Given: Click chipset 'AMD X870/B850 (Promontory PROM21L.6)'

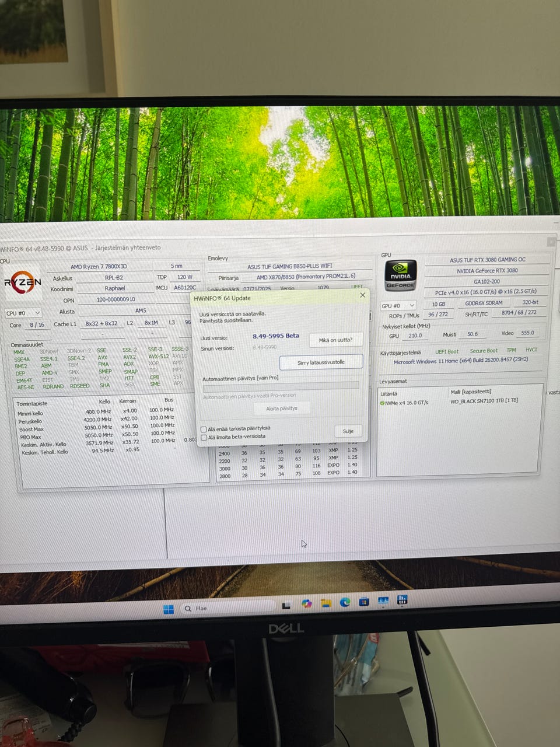Looking at the screenshot, I should pyautogui.click(x=306, y=277).
